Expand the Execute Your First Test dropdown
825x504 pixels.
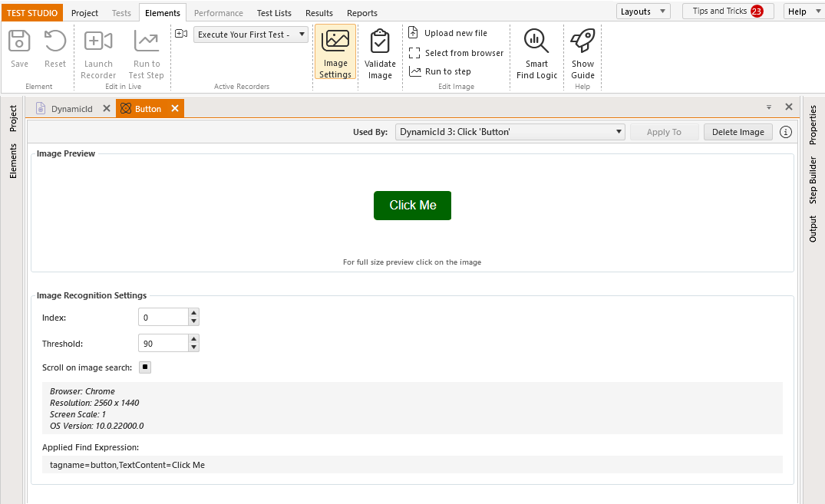[302, 35]
